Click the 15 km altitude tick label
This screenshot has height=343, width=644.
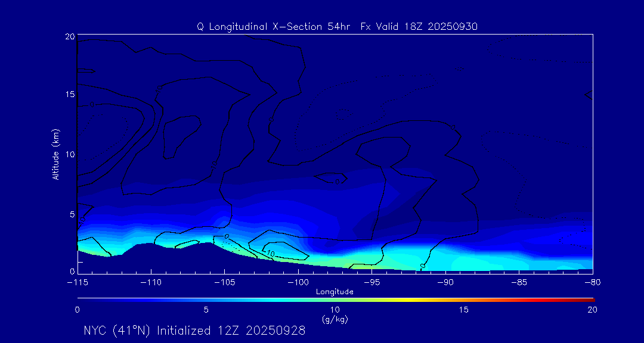69,95
